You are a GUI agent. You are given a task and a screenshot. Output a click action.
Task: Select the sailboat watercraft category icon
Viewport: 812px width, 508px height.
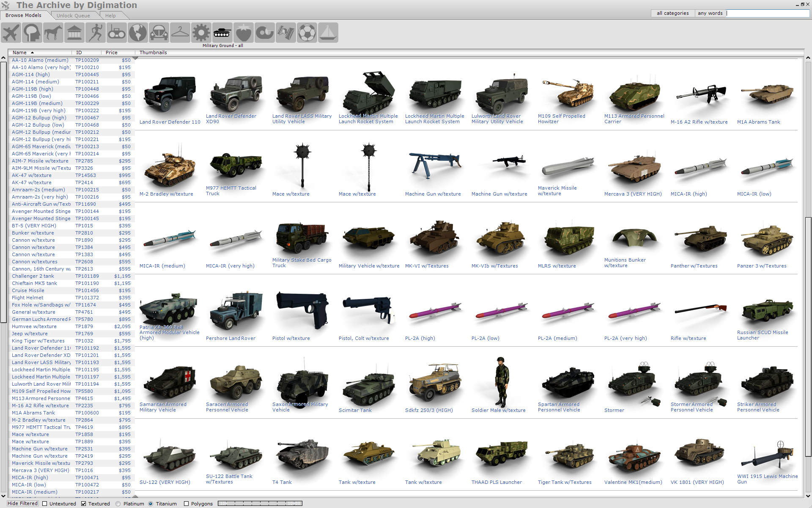(x=328, y=33)
